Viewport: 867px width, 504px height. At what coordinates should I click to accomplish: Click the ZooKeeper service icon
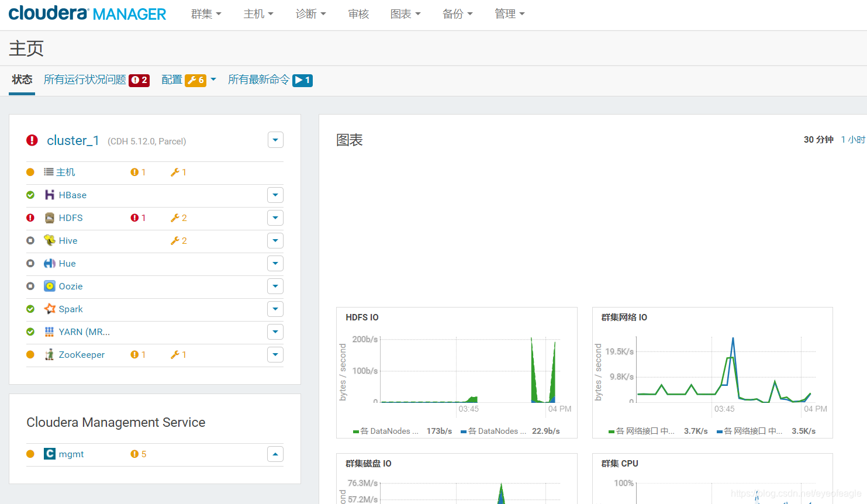50,354
